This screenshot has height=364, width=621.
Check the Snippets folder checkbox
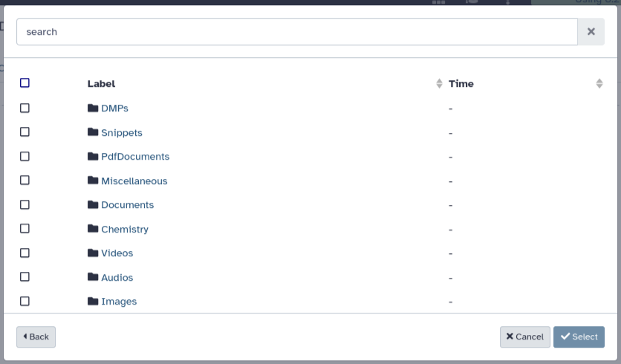25,132
